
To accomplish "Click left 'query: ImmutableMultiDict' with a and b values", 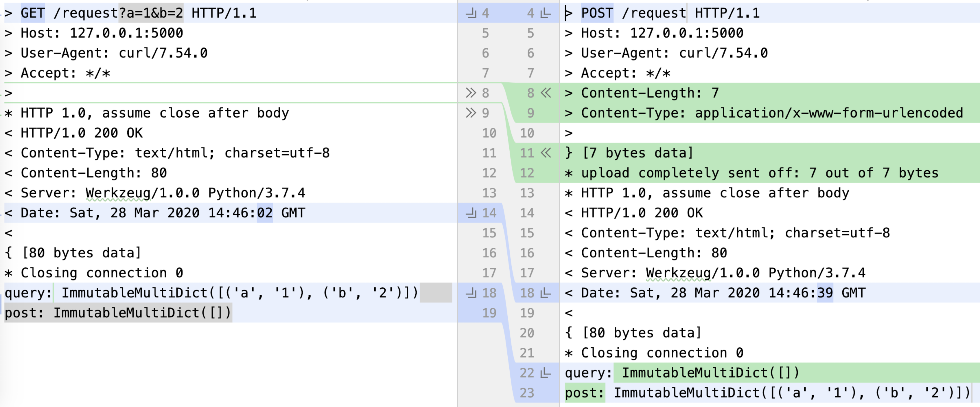I will click(211, 293).
